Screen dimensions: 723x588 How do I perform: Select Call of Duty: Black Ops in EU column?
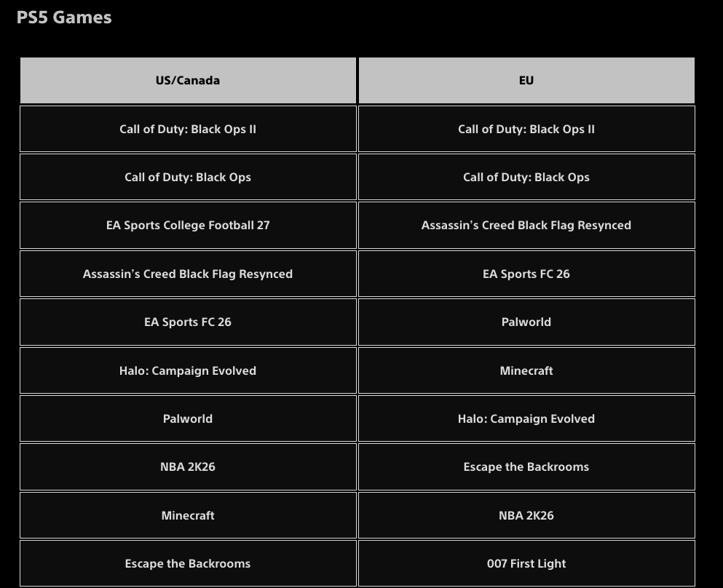tap(526, 177)
